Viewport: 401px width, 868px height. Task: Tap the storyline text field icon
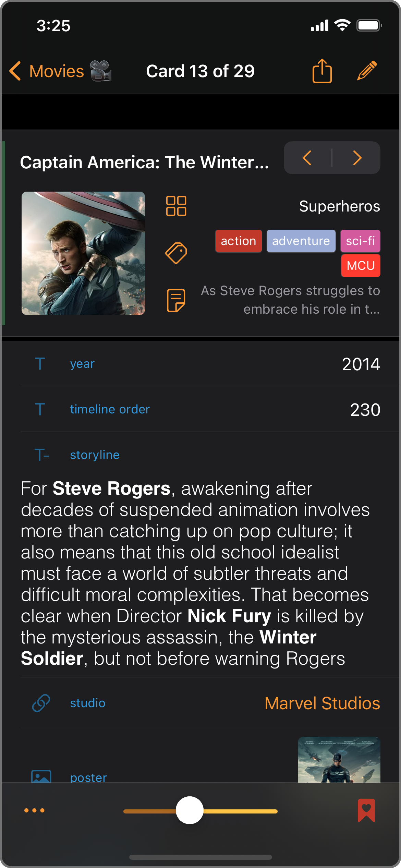pos(42,455)
